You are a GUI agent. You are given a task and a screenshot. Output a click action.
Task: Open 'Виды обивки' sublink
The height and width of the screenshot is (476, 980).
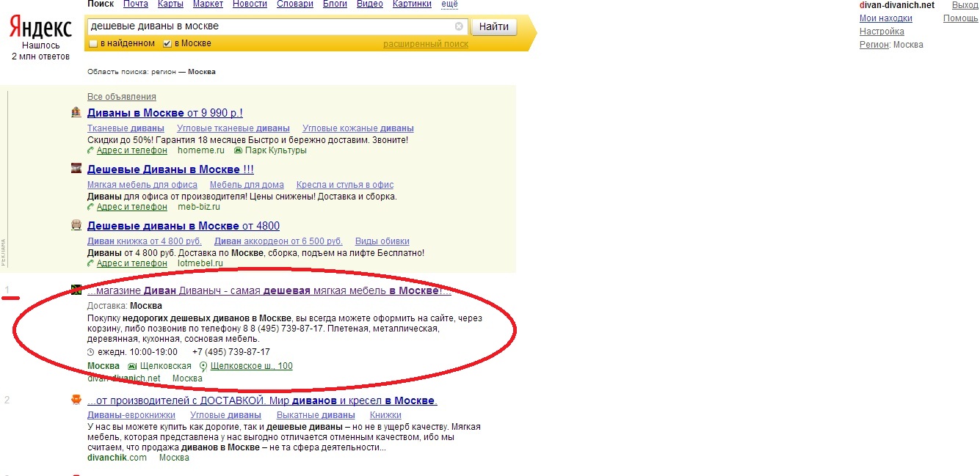(382, 241)
